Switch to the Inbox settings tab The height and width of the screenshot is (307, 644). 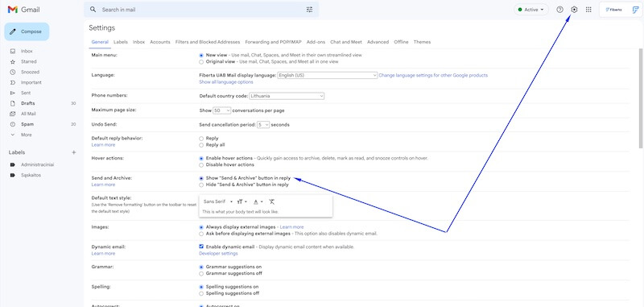tap(138, 42)
